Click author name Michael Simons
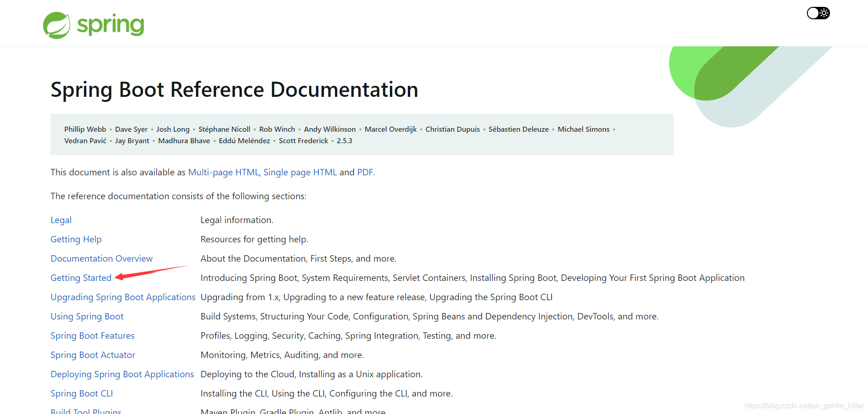The image size is (868, 414). tap(584, 129)
